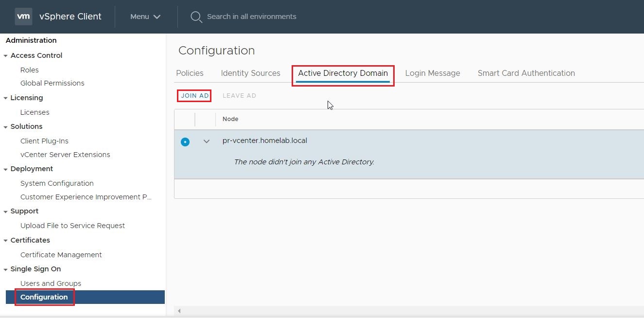644x318 pixels.
Task: Select the Active Directory Domain tab
Action: pyautogui.click(x=343, y=73)
